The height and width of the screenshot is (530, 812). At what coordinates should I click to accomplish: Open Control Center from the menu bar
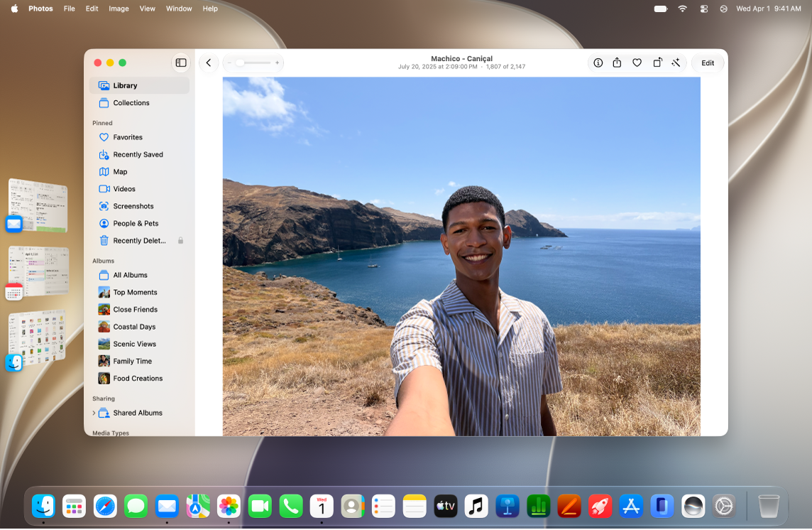tap(704, 9)
